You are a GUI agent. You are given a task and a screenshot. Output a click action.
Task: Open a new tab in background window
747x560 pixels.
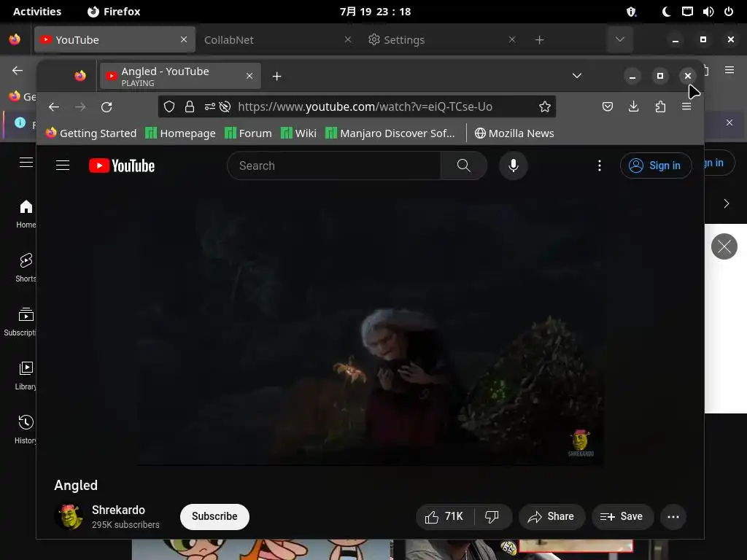tap(539, 40)
